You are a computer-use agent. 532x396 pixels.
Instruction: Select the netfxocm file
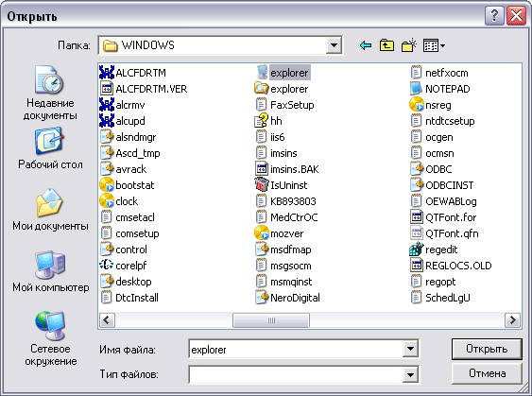pyautogui.click(x=440, y=73)
